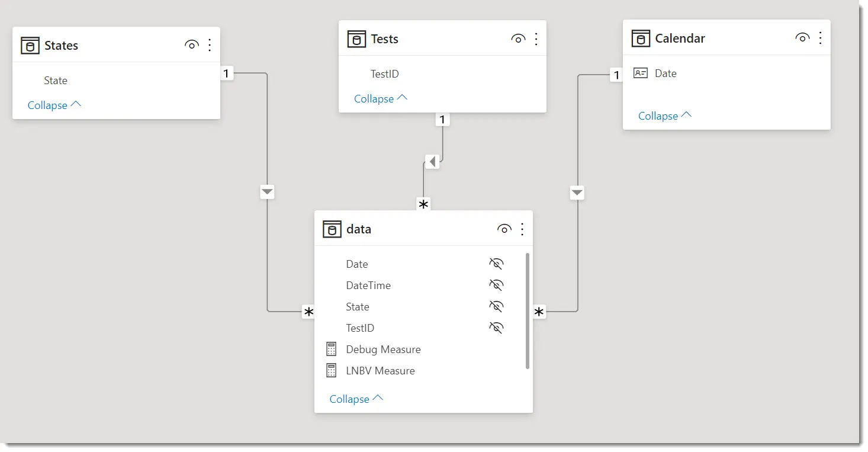Click the LNBV Measure calculator icon
Image resolution: width=868 pixels, height=452 pixels.
click(x=332, y=371)
